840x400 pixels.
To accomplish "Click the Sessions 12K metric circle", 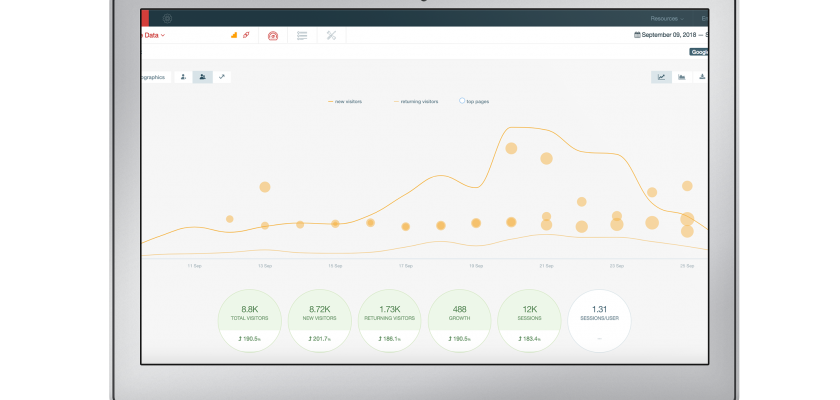I will (528, 319).
